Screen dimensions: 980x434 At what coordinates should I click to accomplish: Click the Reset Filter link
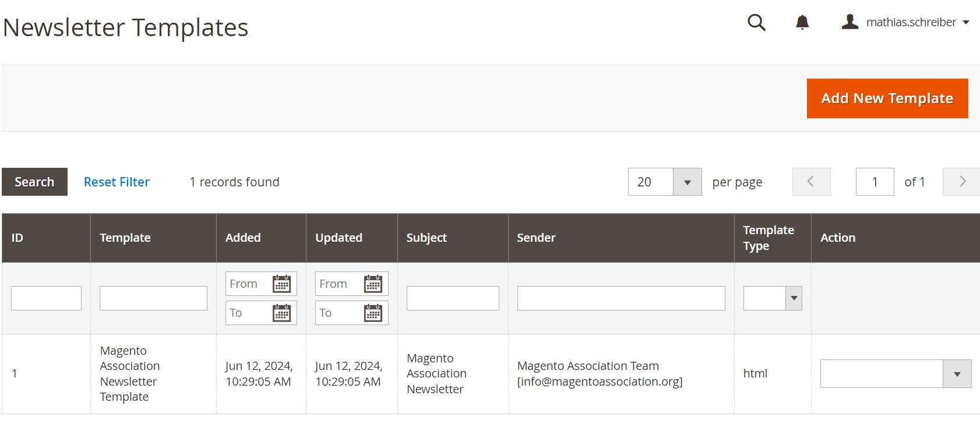pyautogui.click(x=117, y=182)
